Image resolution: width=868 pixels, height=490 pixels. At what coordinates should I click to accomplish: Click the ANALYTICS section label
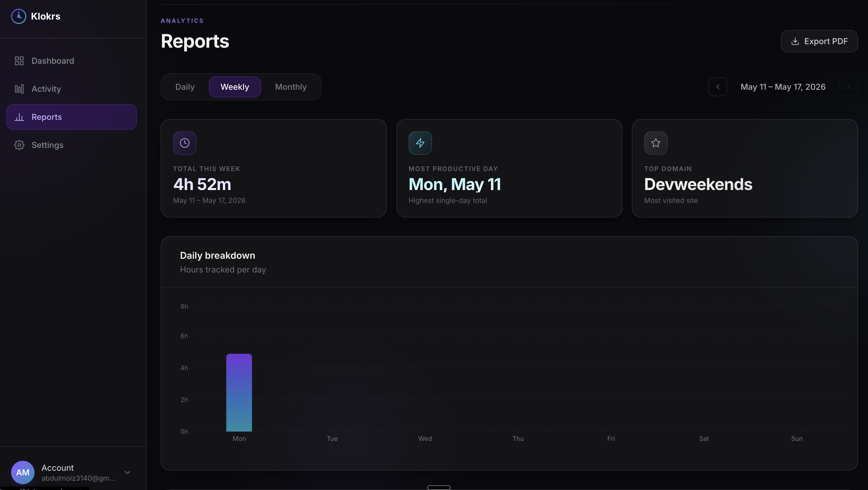coord(182,20)
